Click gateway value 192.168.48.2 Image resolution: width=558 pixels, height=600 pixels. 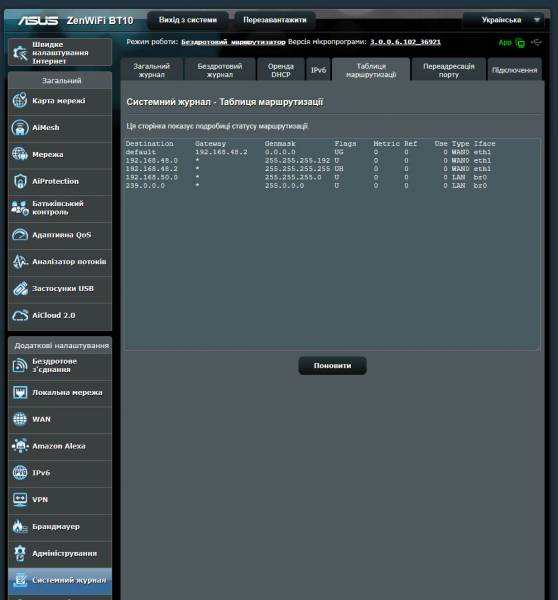(221, 152)
